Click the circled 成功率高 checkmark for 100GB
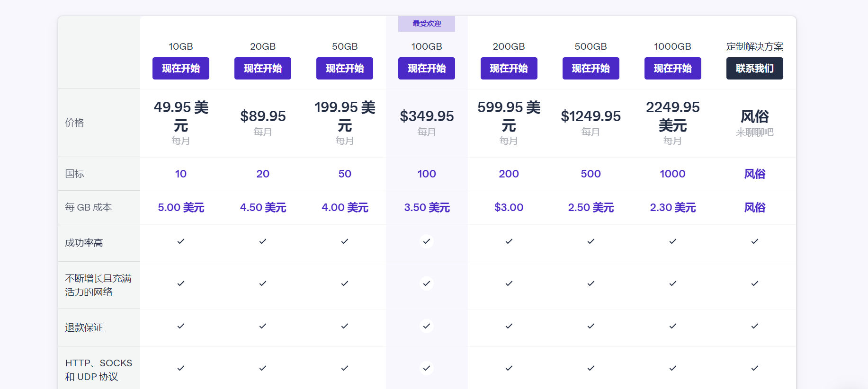 pos(426,241)
